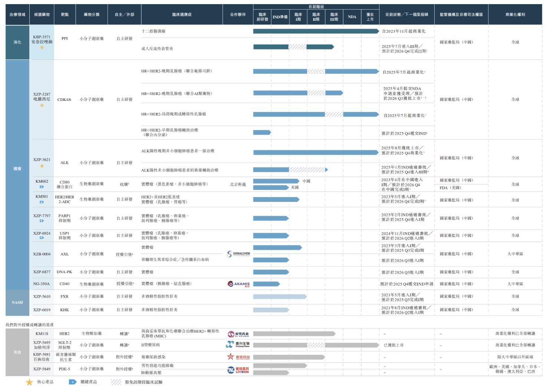550x392 pixels.
Task: Click the 双鹭药业 SL Pharm logo
Action: [x=238, y=334]
